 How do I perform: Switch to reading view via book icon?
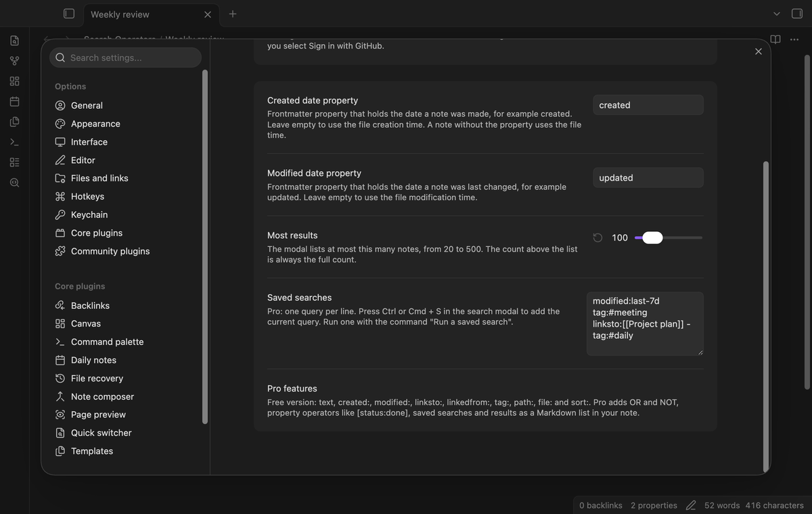point(775,40)
